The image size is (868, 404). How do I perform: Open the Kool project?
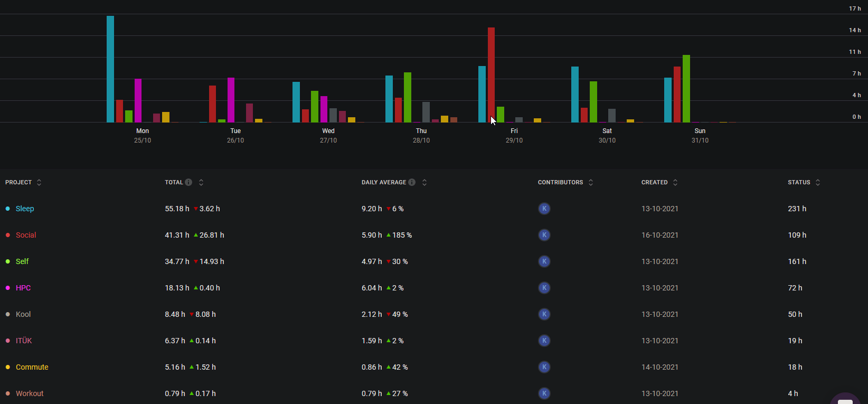(23, 314)
